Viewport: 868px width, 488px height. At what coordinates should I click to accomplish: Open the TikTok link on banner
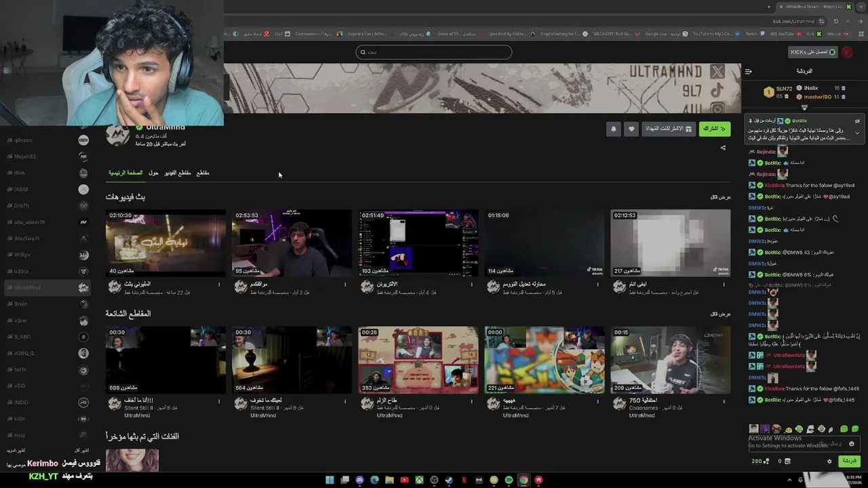click(717, 90)
